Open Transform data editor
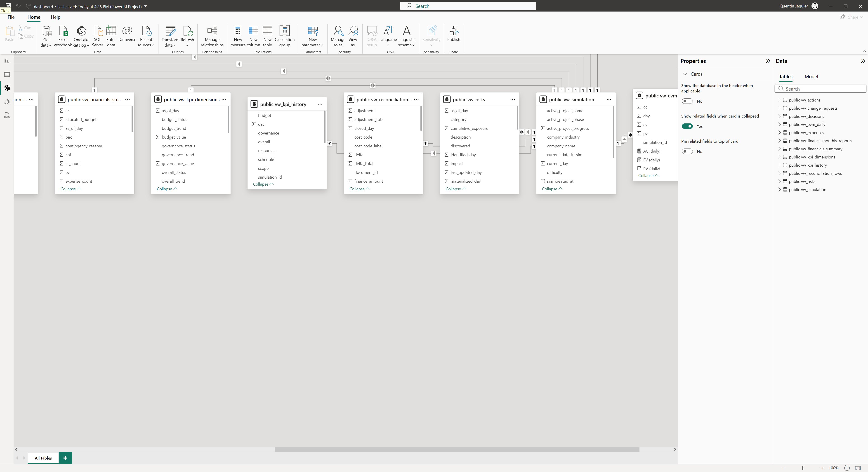 (x=170, y=36)
